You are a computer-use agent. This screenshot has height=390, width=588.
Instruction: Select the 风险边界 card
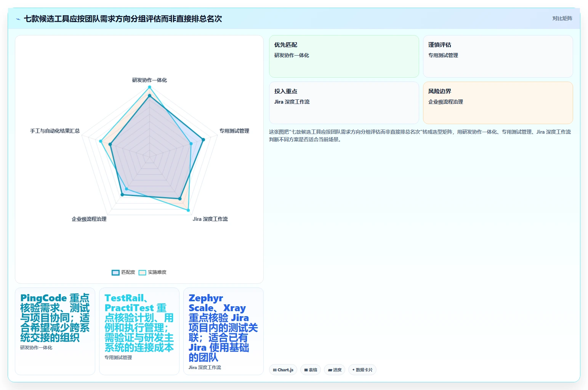(x=498, y=103)
